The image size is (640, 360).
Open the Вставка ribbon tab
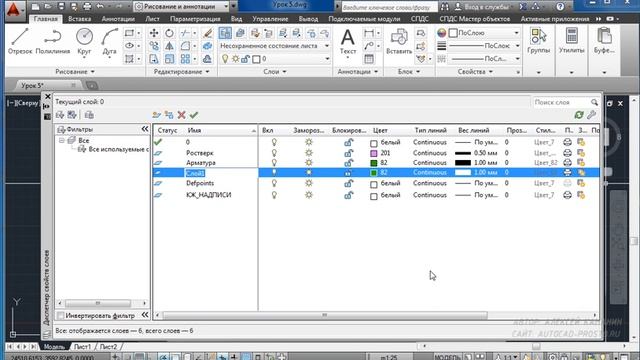coord(80,19)
